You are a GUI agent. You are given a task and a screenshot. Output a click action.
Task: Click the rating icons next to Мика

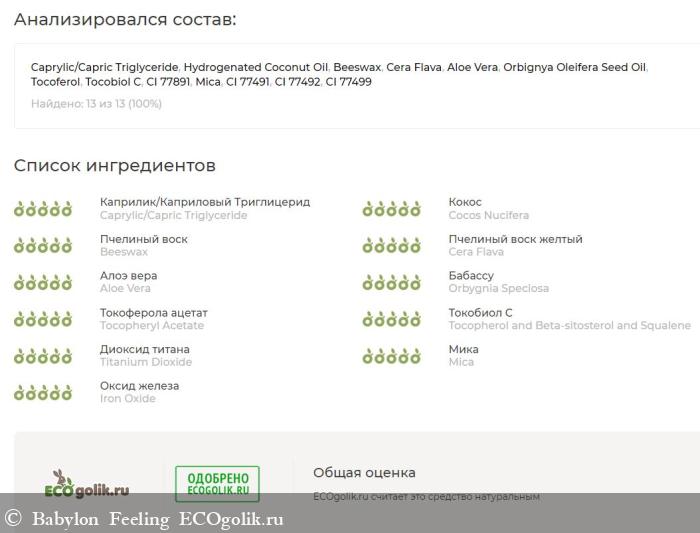(x=391, y=356)
